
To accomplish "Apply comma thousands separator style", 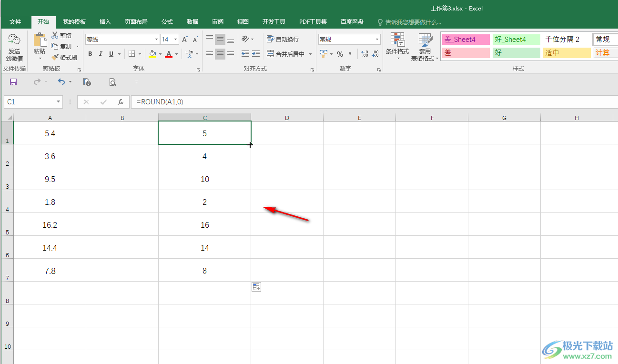I will [350, 54].
